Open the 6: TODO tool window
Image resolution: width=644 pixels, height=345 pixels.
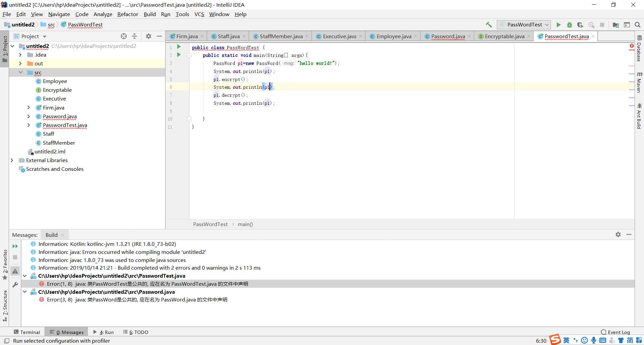(x=136, y=332)
